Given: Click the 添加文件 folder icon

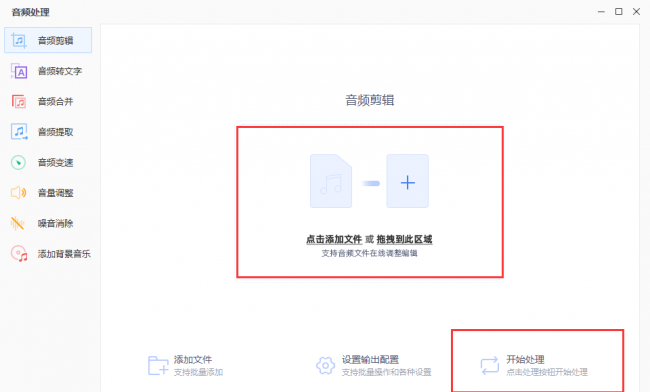Looking at the screenshot, I should pos(158,365).
